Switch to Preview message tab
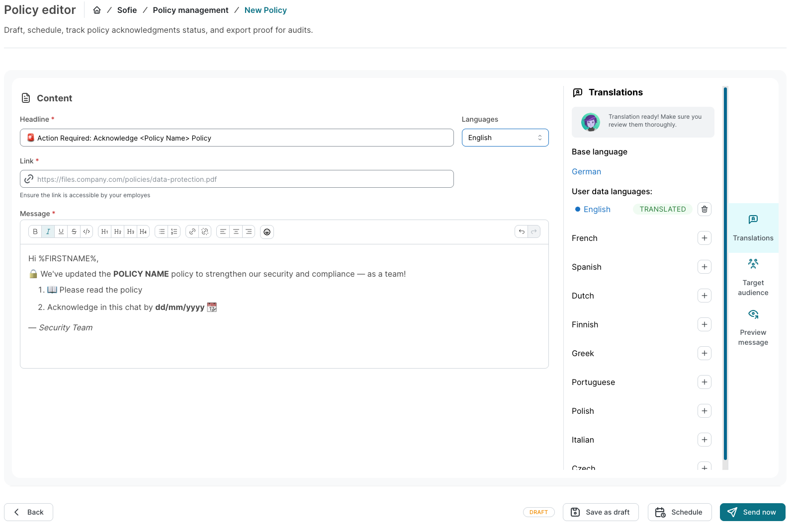 (753, 327)
